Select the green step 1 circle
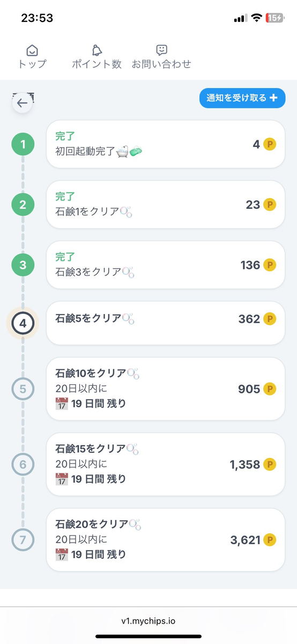This screenshot has height=644, width=297. tap(23, 144)
